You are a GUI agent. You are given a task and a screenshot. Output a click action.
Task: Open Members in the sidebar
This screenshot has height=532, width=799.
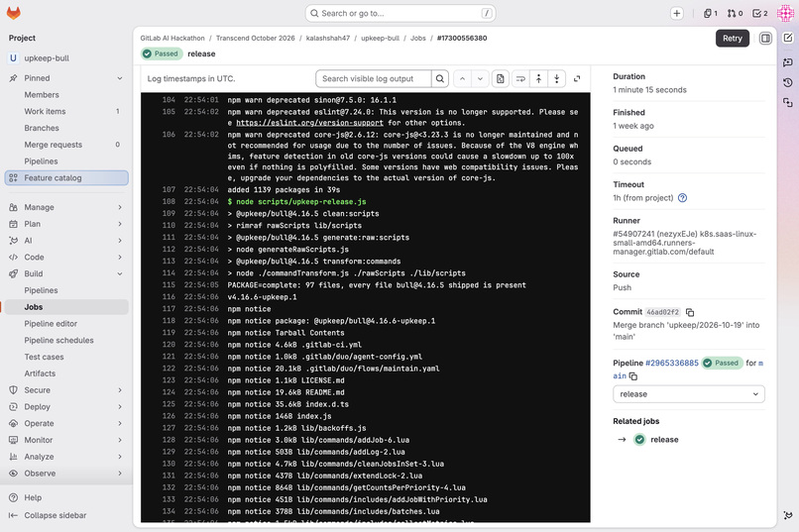[x=66, y=95]
